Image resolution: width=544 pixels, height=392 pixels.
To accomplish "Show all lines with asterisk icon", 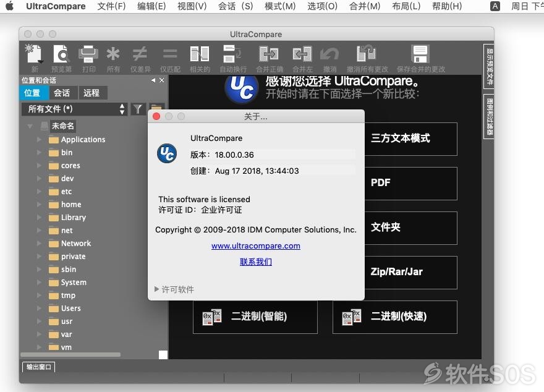I will (x=113, y=54).
